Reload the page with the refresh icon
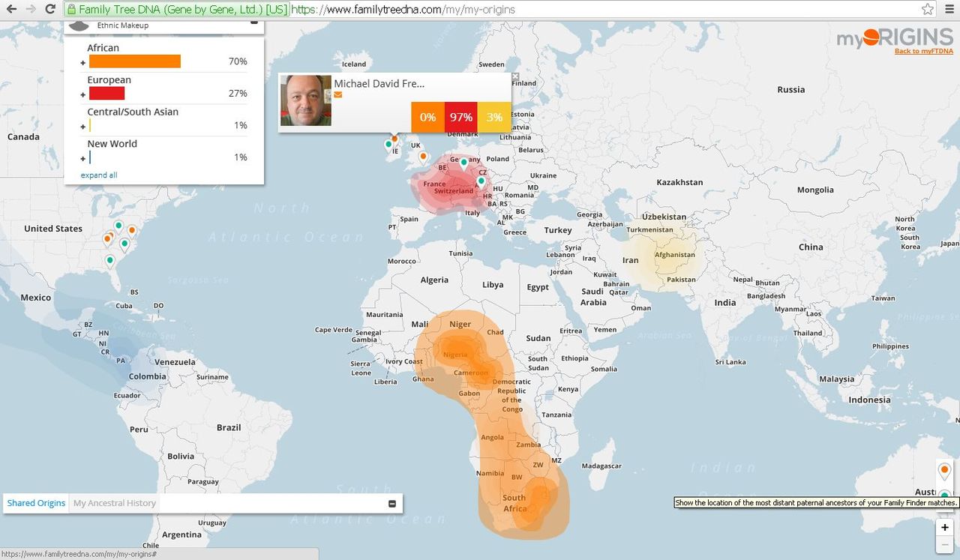This screenshot has height=560, width=960. (x=50, y=9)
